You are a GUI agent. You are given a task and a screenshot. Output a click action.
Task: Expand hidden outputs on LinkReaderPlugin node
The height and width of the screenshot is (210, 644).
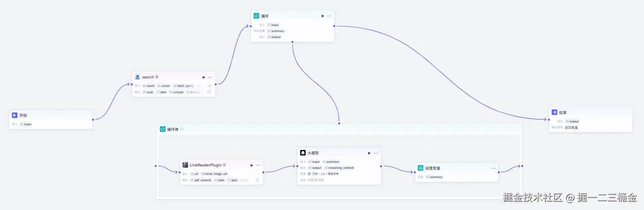tap(257, 180)
